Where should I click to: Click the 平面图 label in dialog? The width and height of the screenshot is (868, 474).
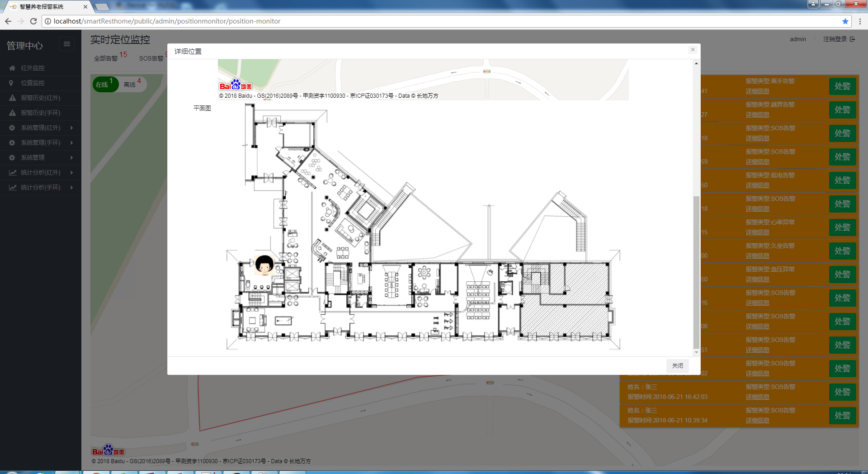click(202, 108)
